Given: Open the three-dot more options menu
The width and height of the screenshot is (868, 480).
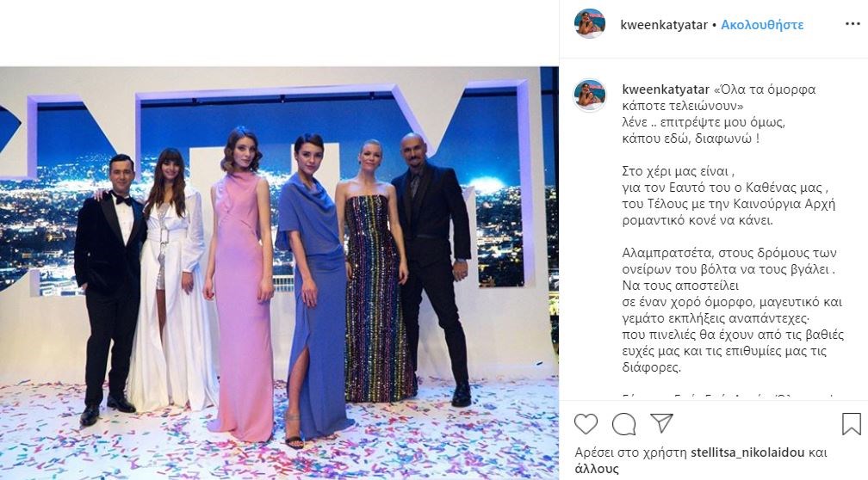Looking at the screenshot, I should click(x=852, y=24).
